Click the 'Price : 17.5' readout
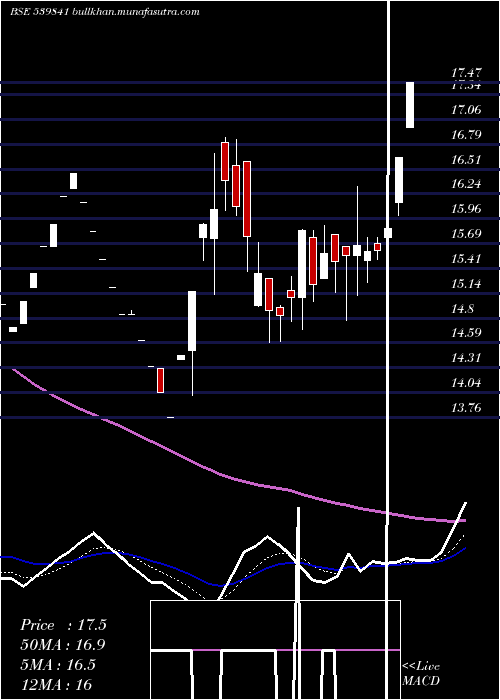Screen dimensions: 500x700 pos(63,625)
